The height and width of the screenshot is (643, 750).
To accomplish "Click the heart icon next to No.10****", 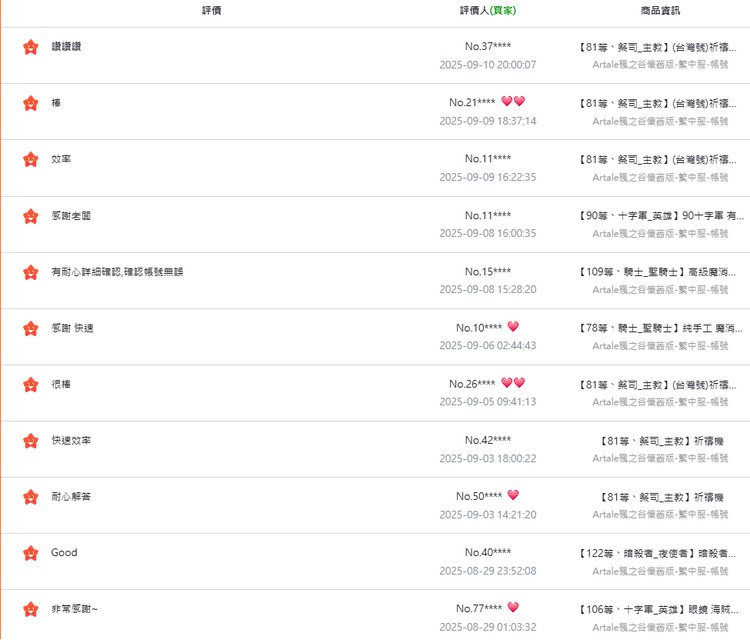I will coord(513,326).
